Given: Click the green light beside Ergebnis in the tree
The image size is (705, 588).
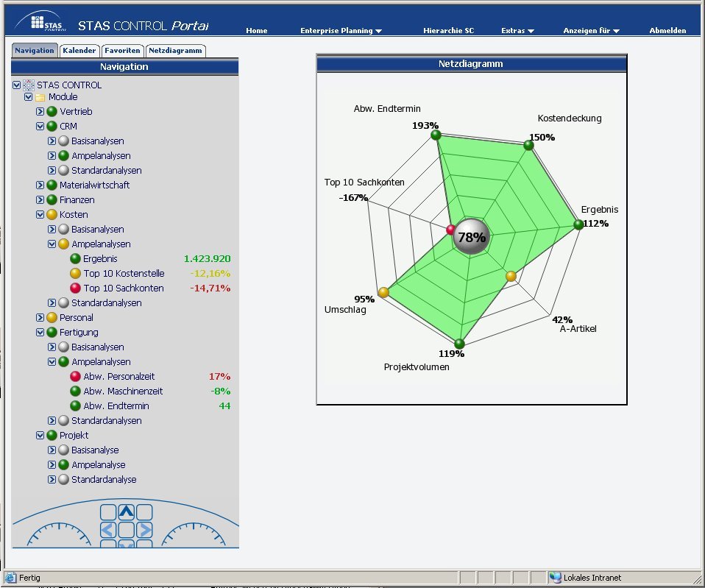Looking at the screenshot, I should (76, 259).
